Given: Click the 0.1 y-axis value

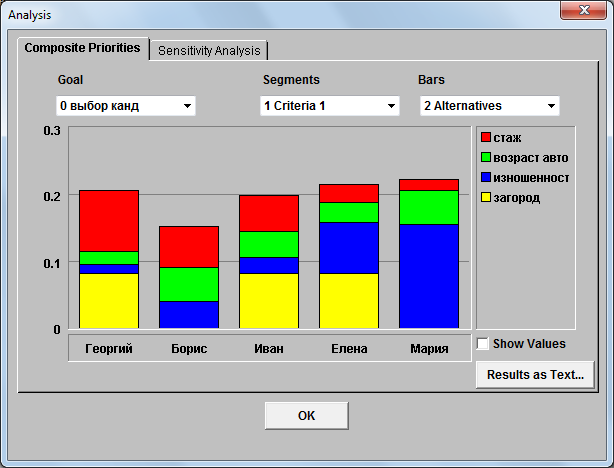Looking at the screenshot, I should pos(52,263).
